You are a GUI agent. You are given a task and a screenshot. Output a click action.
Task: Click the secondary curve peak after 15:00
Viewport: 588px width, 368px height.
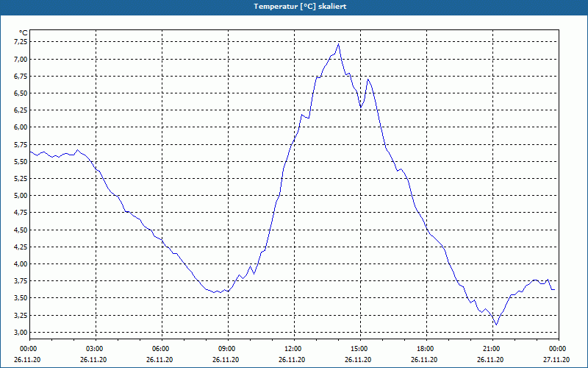[368, 79]
